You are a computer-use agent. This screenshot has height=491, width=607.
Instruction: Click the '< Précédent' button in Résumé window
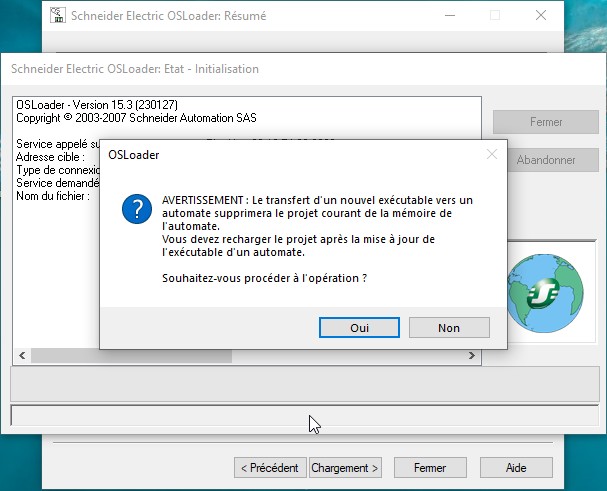click(270, 468)
